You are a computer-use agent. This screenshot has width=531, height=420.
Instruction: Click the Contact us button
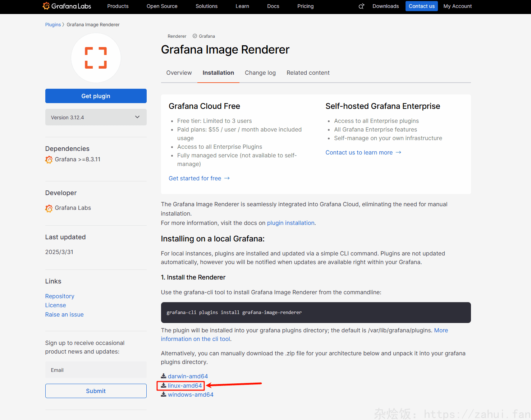click(421, 6)
